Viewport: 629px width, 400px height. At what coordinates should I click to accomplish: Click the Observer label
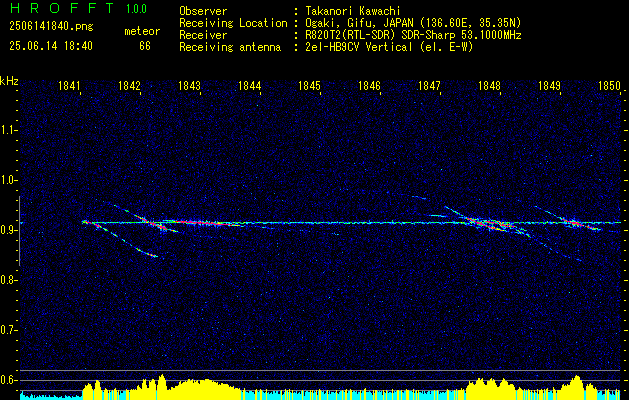tap(203, 11)
